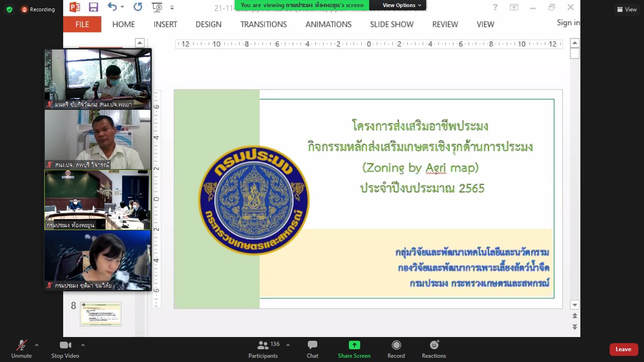Select the กรมประมง ห้องพะยูน video tile

[98, 200]
